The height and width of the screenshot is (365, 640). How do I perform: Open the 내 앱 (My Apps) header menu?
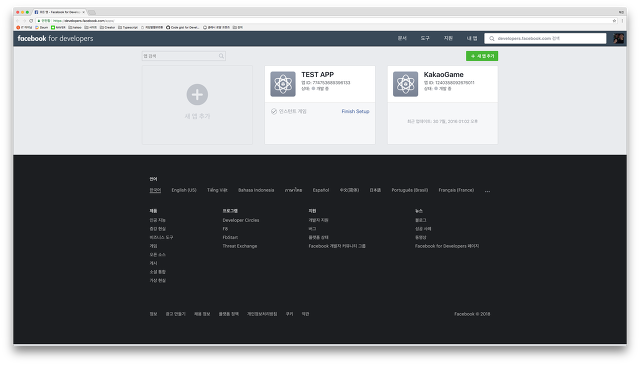[472, 38]
